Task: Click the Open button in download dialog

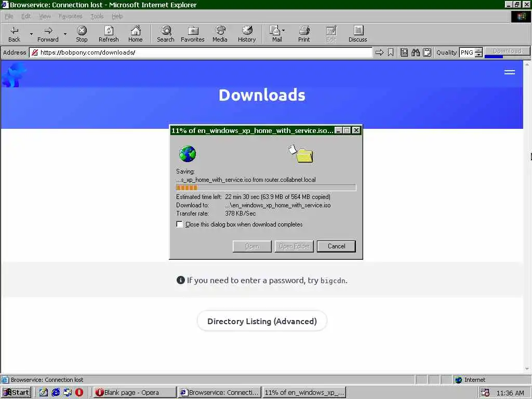Action: (252, 246)
